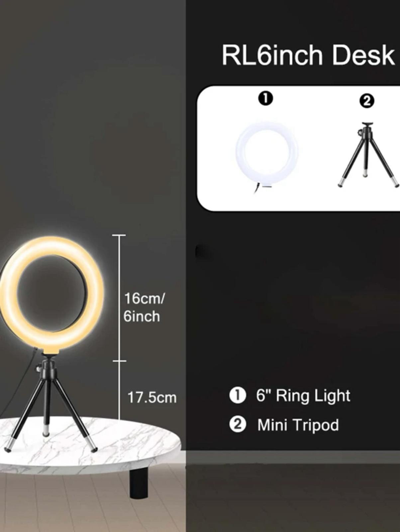Click the number 2 badge above tripod
Screen dimensions: 400x532
[x=367, y=101]
